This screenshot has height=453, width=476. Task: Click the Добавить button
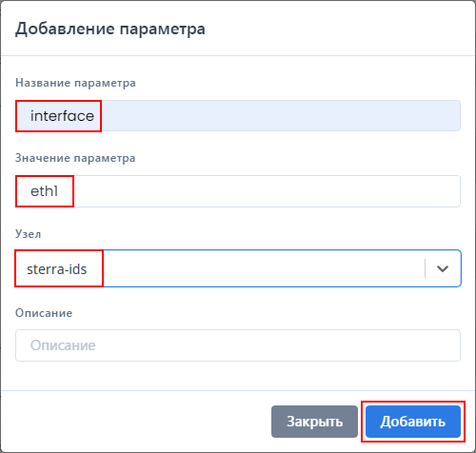pos(413,422)
